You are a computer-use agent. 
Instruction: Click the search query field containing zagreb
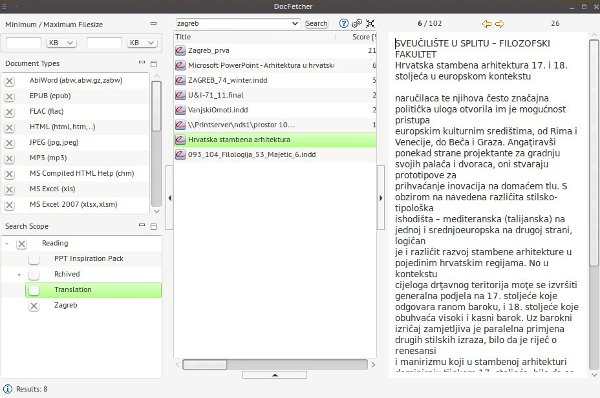tap(233, 24)
